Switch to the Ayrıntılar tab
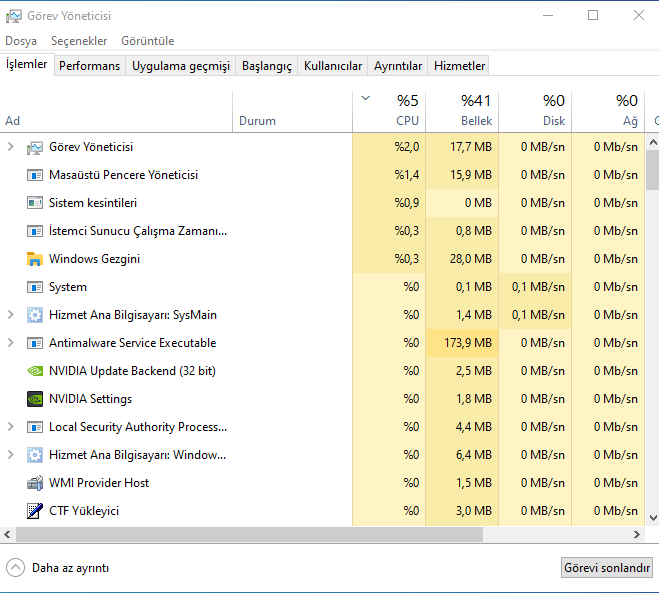The width and height of the screenshot is (659, 593). click(398, 66)
